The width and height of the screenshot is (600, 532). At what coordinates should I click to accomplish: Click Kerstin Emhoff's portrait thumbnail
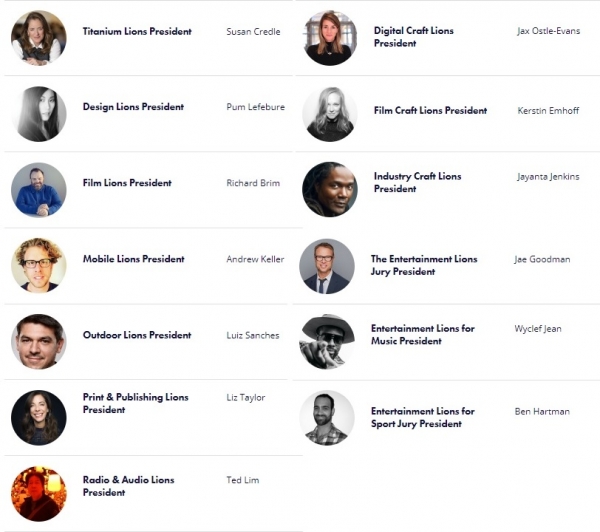[330, 114]
